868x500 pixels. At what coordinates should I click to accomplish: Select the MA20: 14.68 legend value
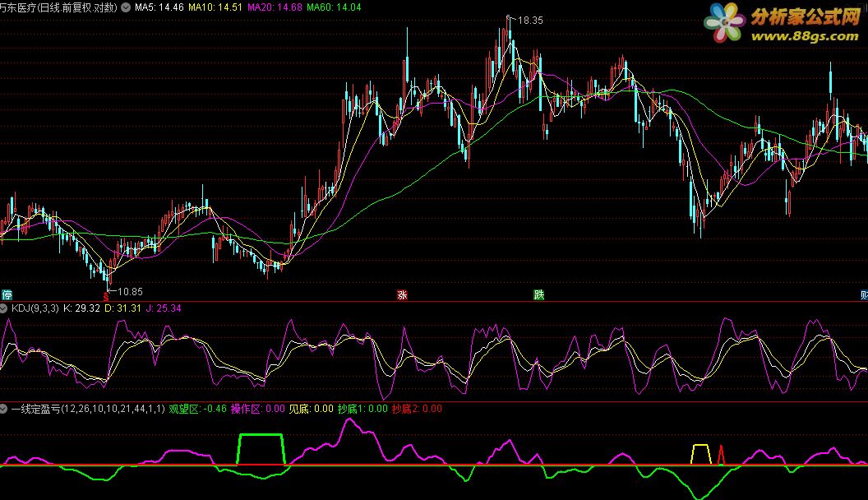pos(275,7)
